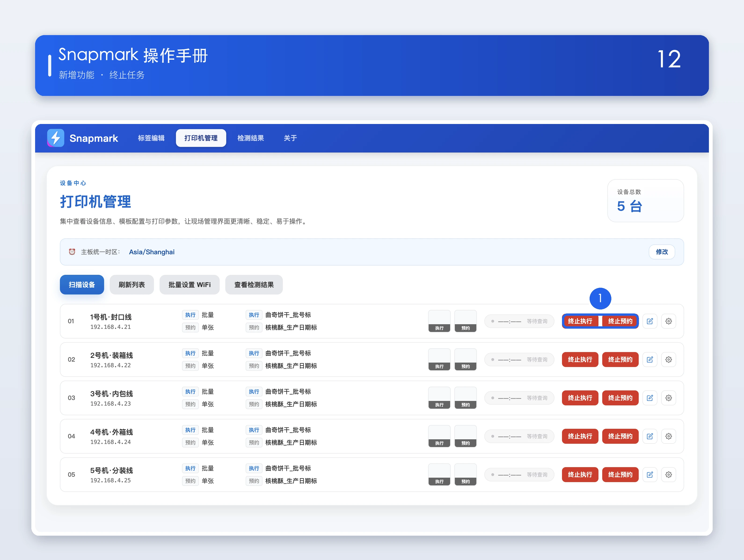
Task: Open edit icon for 5号机·分装线
Action: pyautogui.click(x=650, y=475)
